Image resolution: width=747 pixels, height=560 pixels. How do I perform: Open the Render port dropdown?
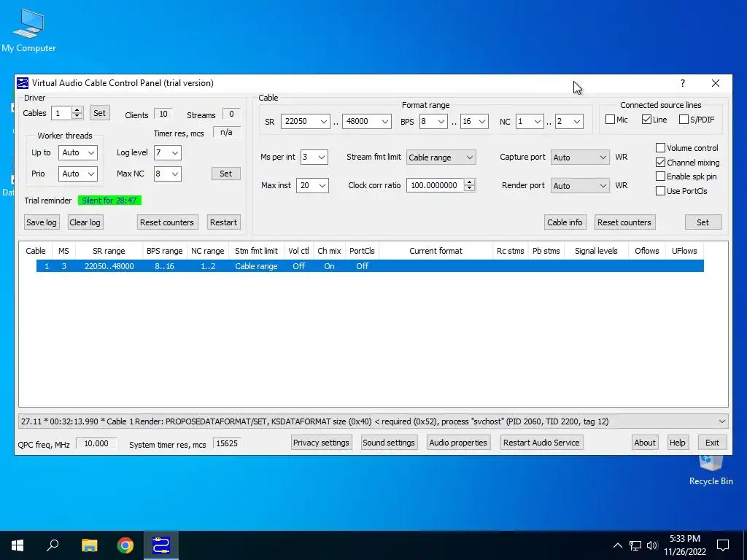coord(580,186)
